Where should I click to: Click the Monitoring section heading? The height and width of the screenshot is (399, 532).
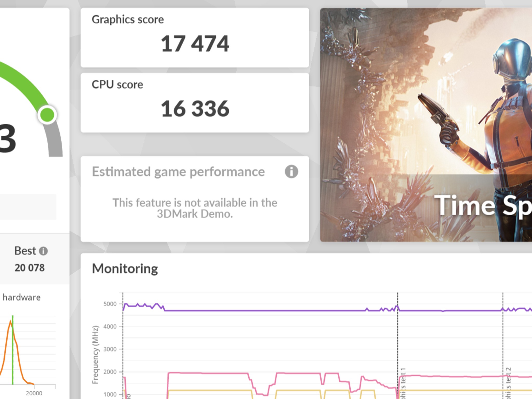tap(125, 269)
